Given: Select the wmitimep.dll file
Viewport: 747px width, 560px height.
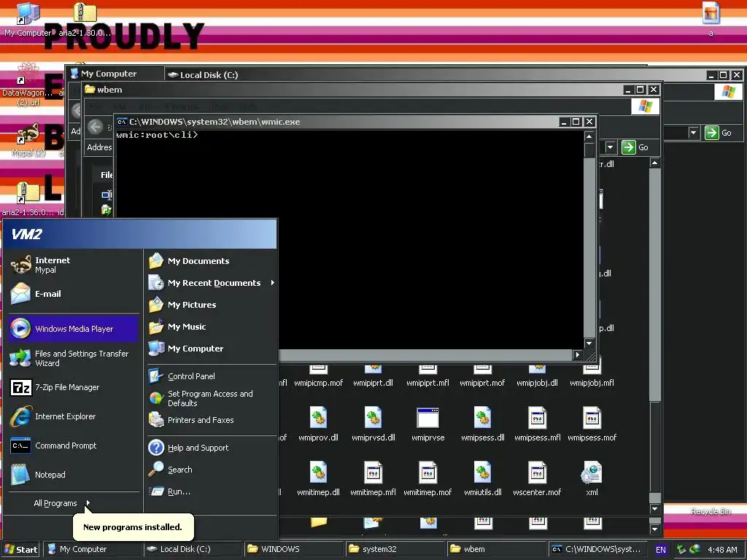Looking at the screenshot, I should (318, 478).
